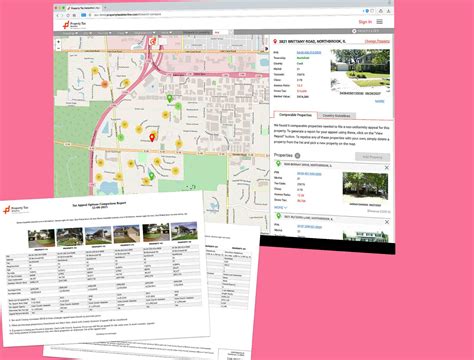Open a new browser tab with plus
The width and height of the screenshot is (474, 360).
tap(105, 7)
